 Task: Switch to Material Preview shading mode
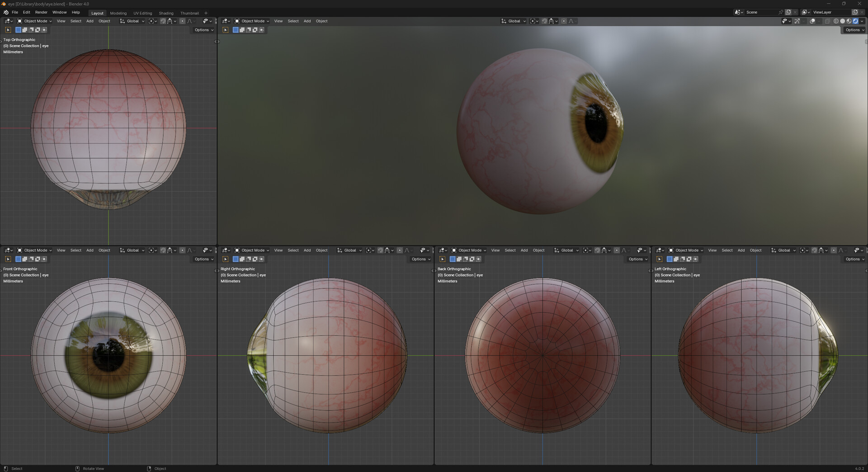[x=849, y=21]
